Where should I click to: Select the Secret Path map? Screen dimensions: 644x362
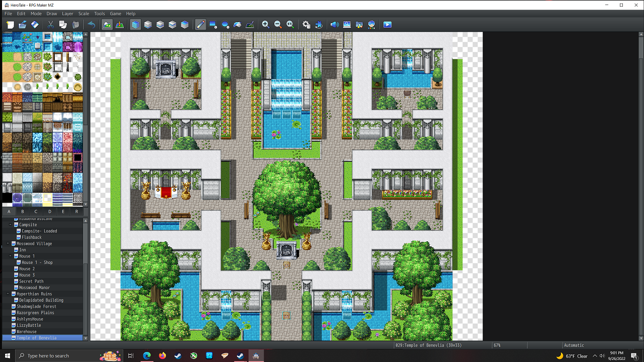[x=31, y=282]
